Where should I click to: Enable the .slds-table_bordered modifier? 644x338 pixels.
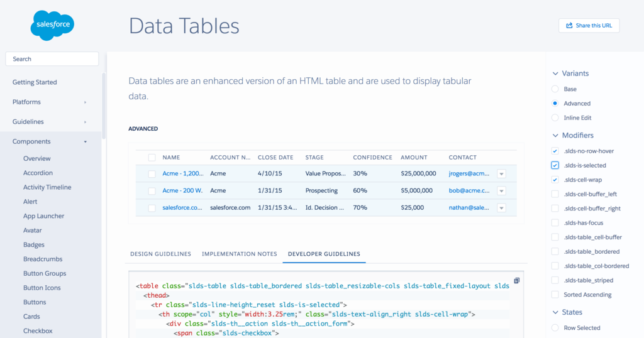click(555, 251)
